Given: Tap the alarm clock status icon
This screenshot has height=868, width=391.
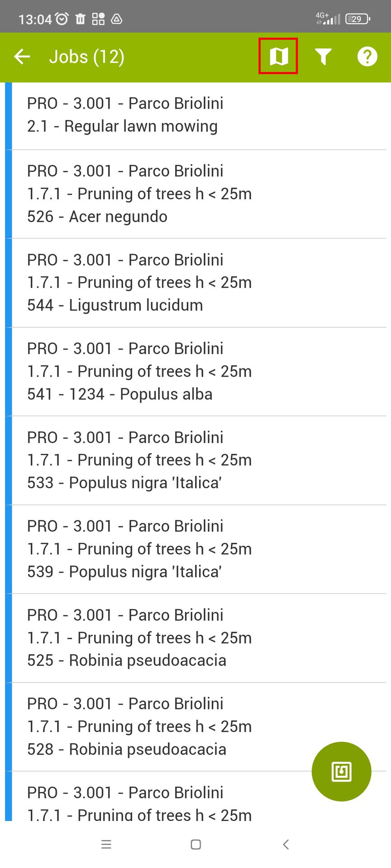Looking at the screenshot, I should click(x=62, y=19).
